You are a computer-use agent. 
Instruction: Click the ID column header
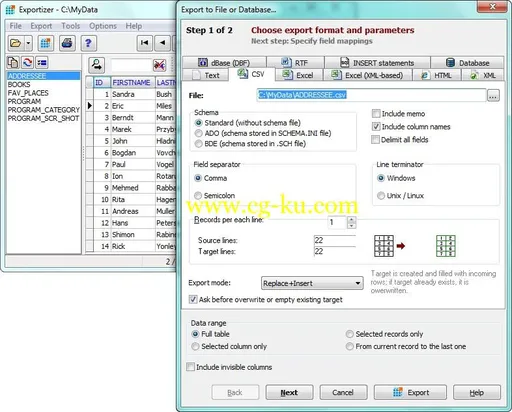coord(102,82)
